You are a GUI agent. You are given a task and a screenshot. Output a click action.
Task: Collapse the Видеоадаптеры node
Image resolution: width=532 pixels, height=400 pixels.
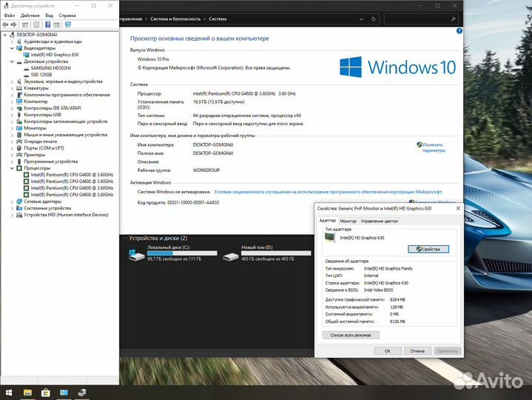12,48
